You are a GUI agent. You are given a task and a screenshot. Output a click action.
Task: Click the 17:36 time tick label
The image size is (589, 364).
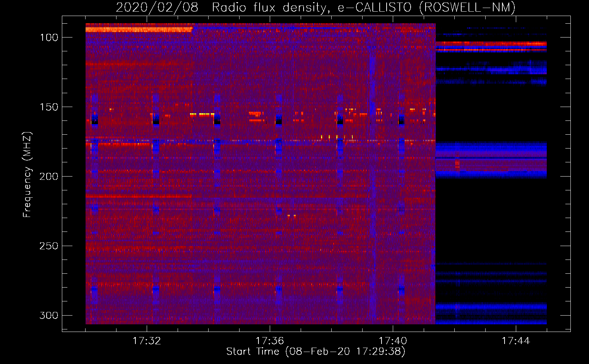click(270, 341)
